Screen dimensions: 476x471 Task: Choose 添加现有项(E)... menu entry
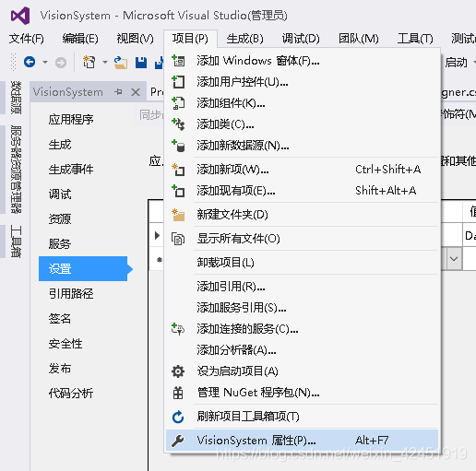(x=302, y=191)
